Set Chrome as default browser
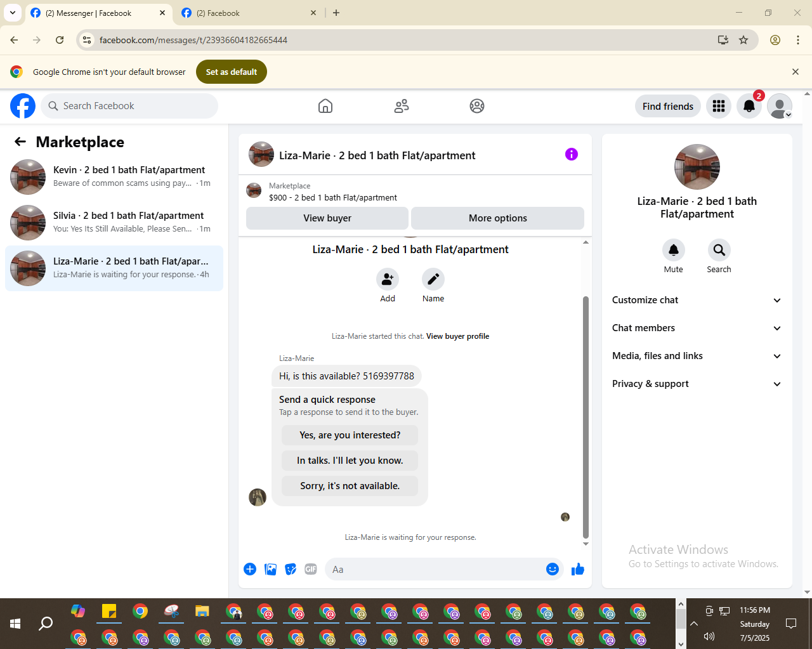The height and width of the screenshot is (649, 812). click(232, 72)
